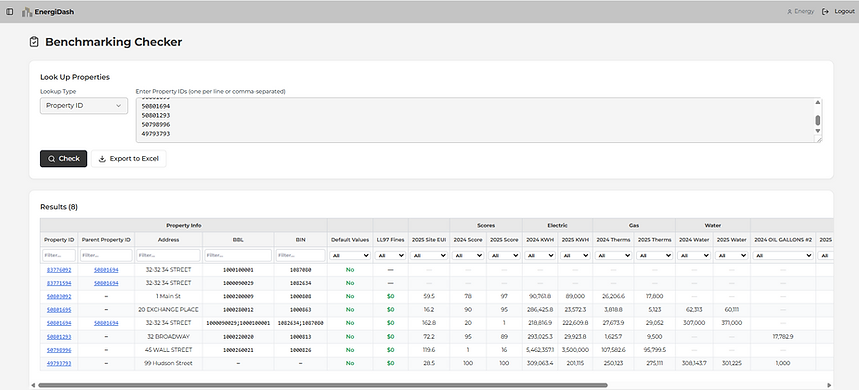Click the 162.8 Site EUI value
This screenshot has width=859, height=390.
click(x=429, y=323)
